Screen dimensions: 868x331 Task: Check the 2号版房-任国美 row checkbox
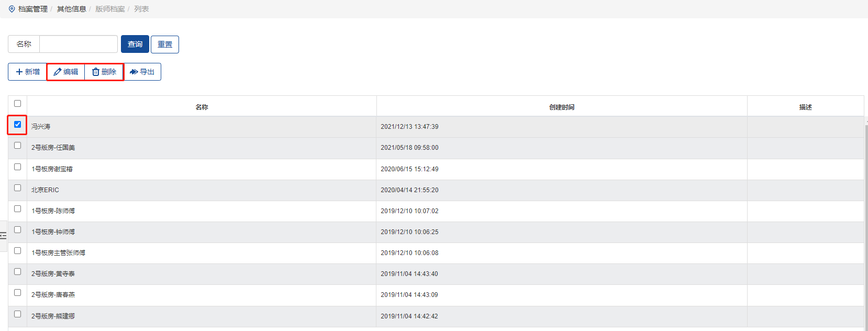17,146
